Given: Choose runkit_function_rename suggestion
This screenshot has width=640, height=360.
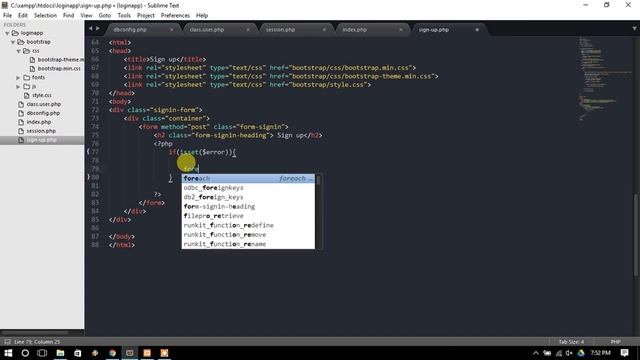Looking at the screenshot, I should tap(248, 244).
